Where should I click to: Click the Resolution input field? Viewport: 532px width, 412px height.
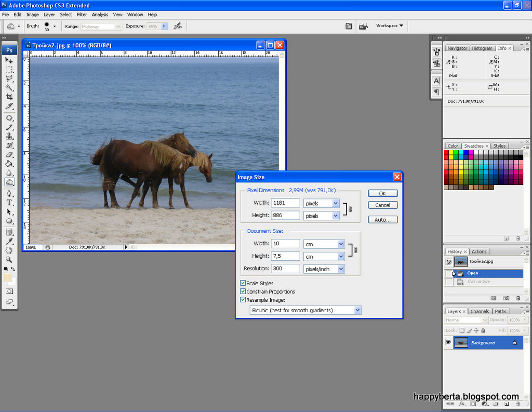pos(285,269)
